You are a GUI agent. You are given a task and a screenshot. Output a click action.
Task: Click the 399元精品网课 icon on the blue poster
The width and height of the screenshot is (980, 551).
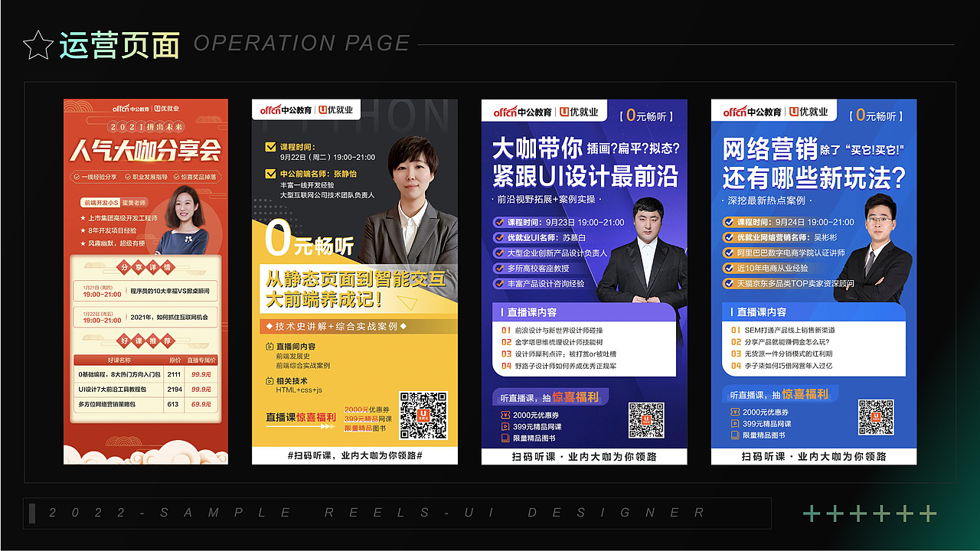(x=735, y=423)
